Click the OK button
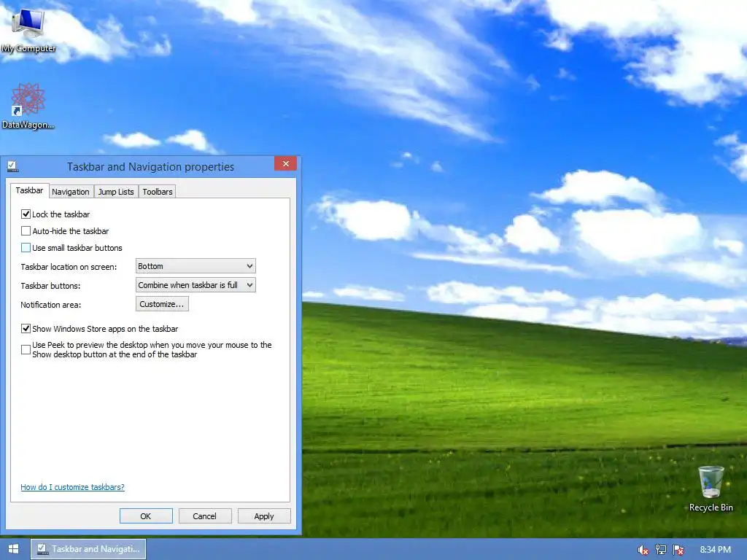The width and height of the screenshot is (747, 560). click(146, 516)
